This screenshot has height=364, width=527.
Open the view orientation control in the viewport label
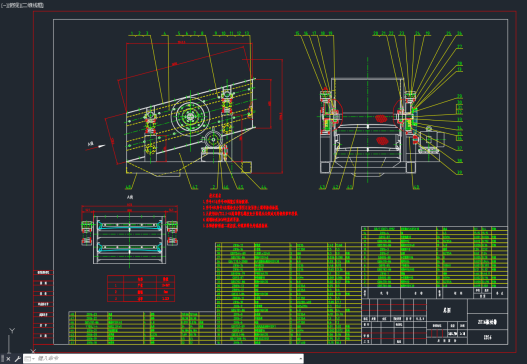coord(13,5)
